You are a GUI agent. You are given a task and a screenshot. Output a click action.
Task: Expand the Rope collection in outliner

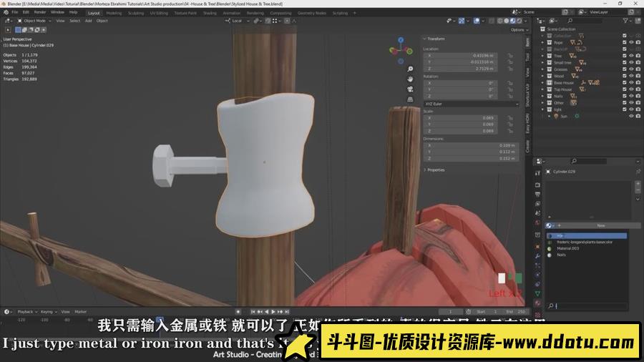pos(542,42)
